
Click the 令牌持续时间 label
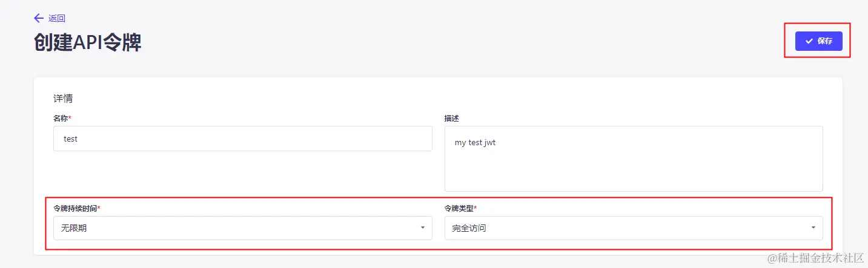(77, 208)
